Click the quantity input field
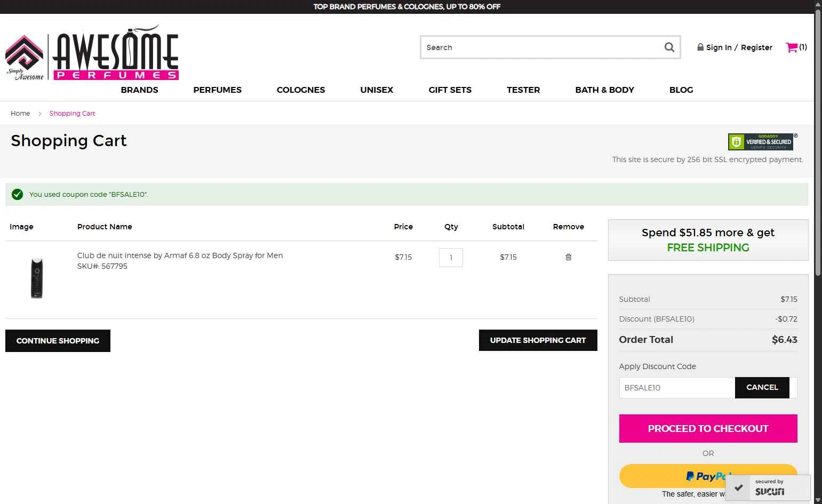Viewport: 822px width, 504px height. (451, 258)
